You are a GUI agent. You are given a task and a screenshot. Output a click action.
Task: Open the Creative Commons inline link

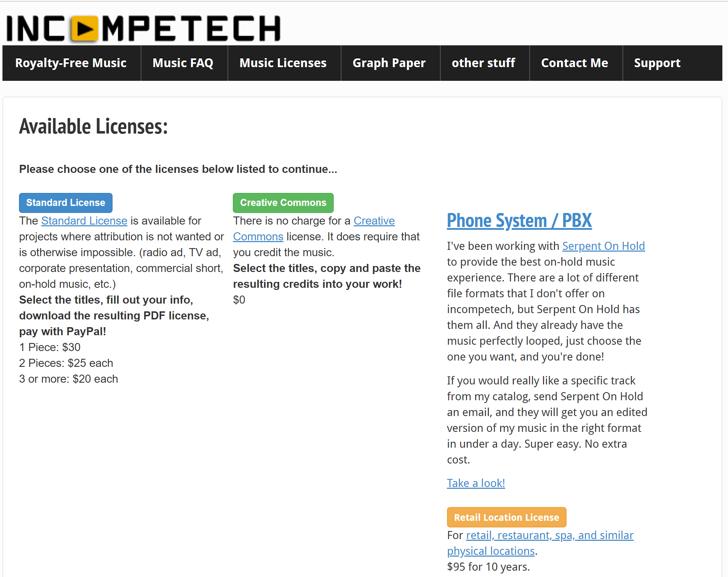(374, 221)
